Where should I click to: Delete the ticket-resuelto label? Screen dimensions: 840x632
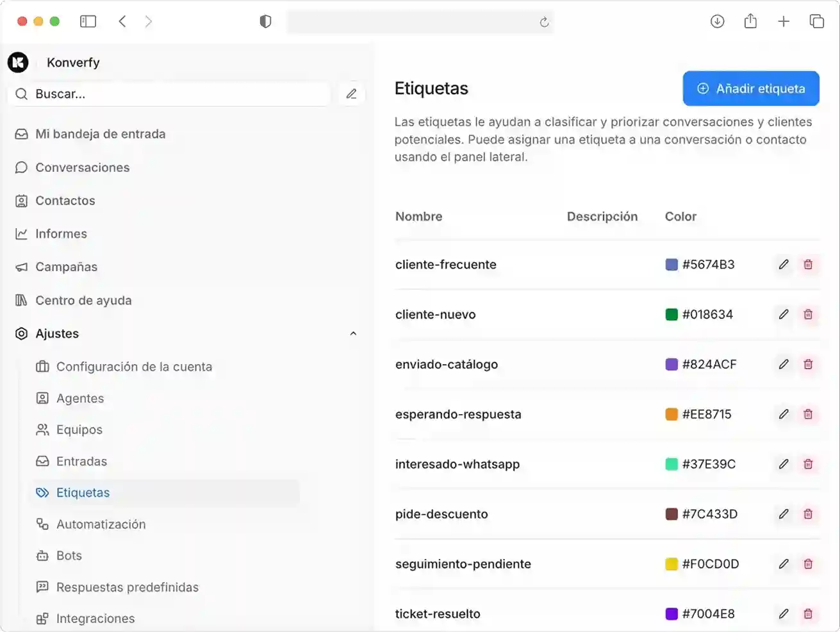point(808,614)
